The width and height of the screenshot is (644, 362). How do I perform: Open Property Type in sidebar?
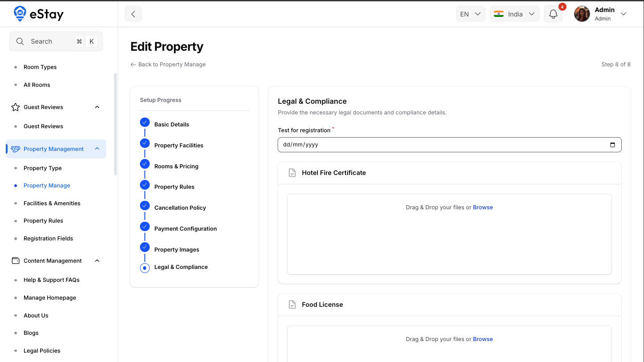tap(43, 168)
